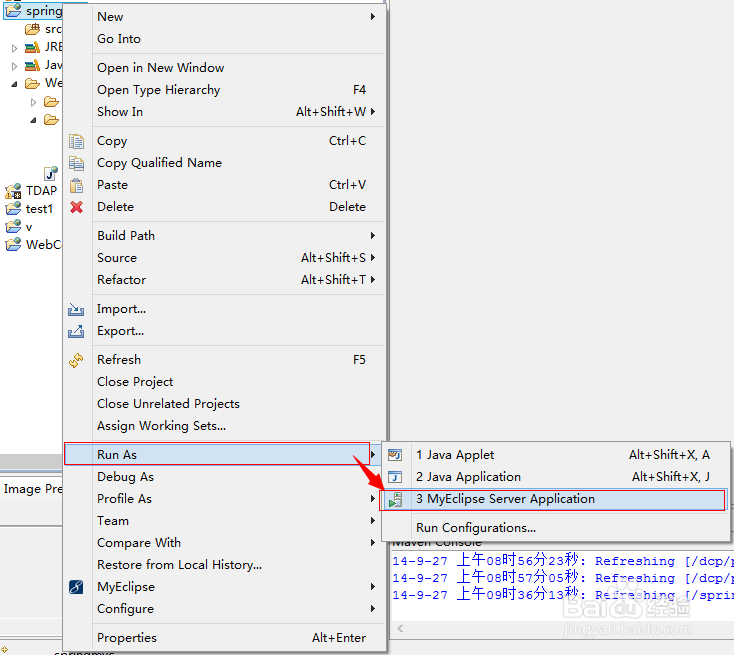Choose Debug As
734x655 pixels.
click(225, 477)
